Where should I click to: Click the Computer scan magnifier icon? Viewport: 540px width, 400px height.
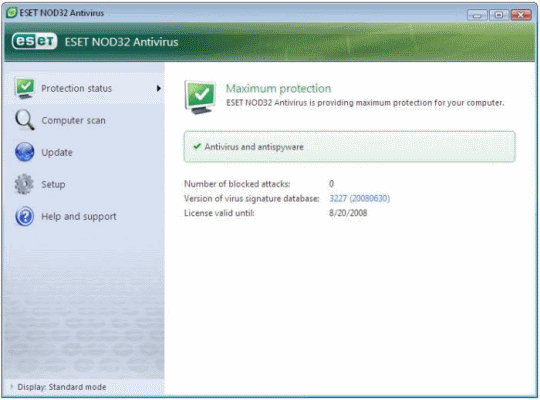pos(24,120)
